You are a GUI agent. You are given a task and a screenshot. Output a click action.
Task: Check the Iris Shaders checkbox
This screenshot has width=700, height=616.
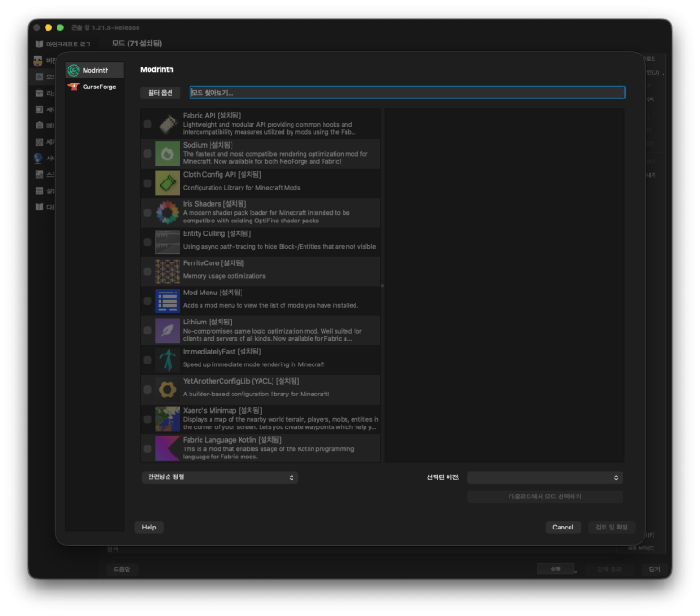[x=148, y=212]
